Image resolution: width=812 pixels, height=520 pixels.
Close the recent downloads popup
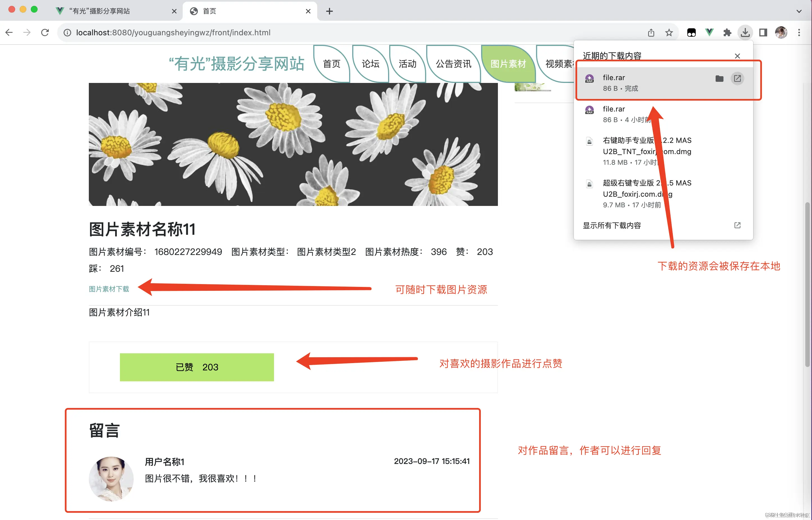click(737, 56)
